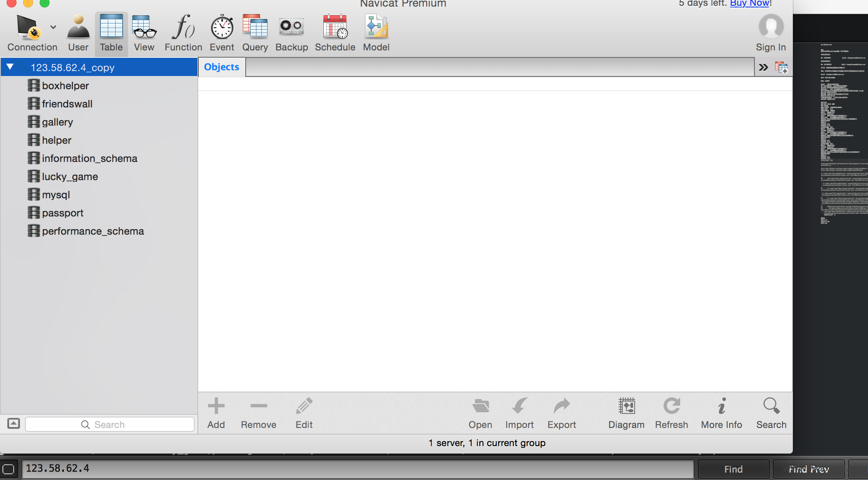The height and width of the screenshot is (480, 868).
Task: Select the Table toolbar item
Action: pyautogui.click(x=111, y=33)
